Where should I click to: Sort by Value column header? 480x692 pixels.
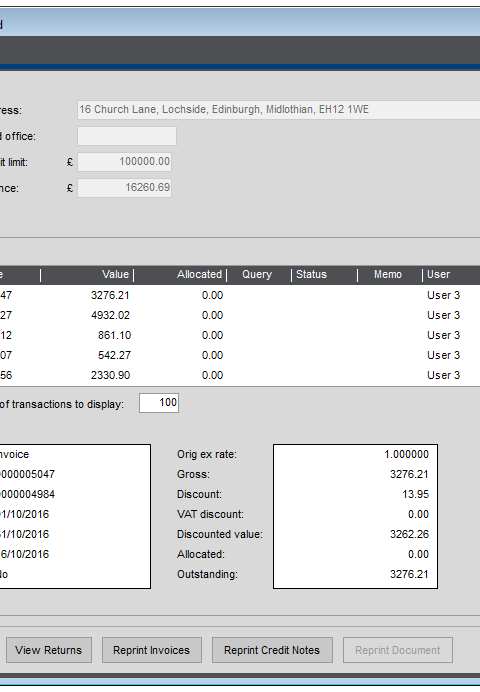[87, 275]
